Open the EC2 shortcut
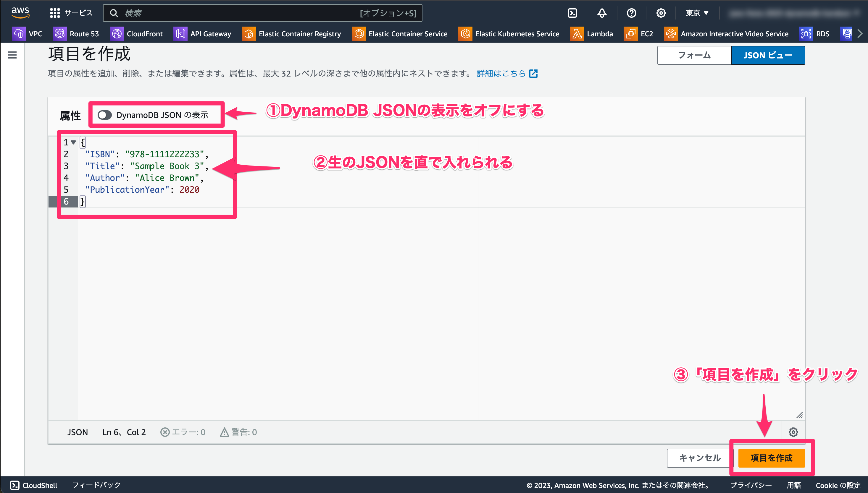The height and width of the screenshot is (493, 868). click(638, 34)
